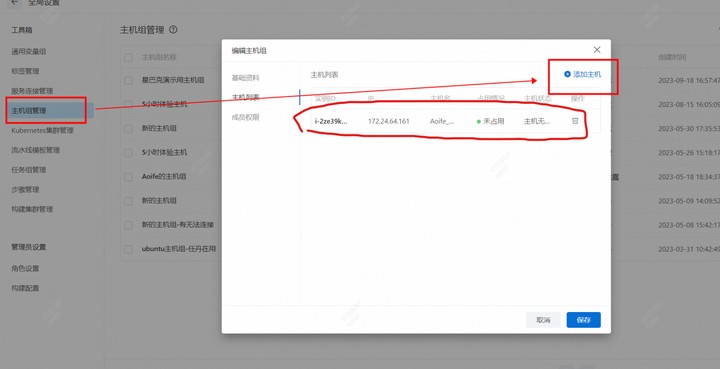Click the trash icon for host 172.24.64.161

pyautogui.click(x=574, y=121)
